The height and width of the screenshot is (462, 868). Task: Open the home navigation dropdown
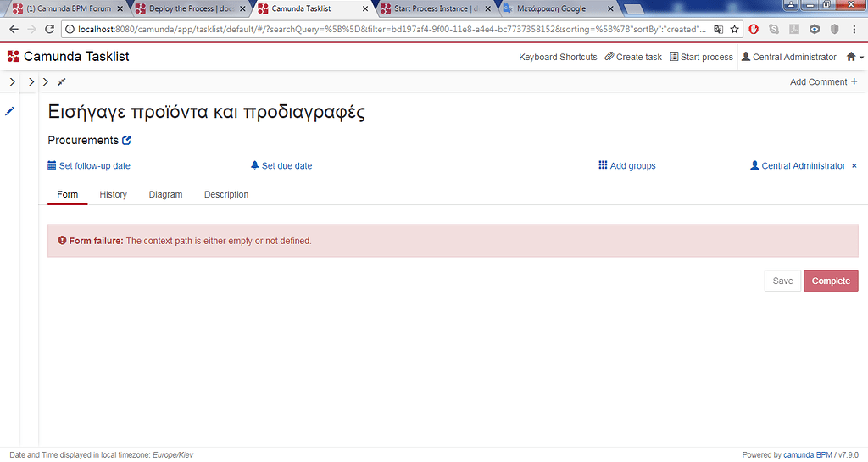pyautogui.click(x=854, y=57)
